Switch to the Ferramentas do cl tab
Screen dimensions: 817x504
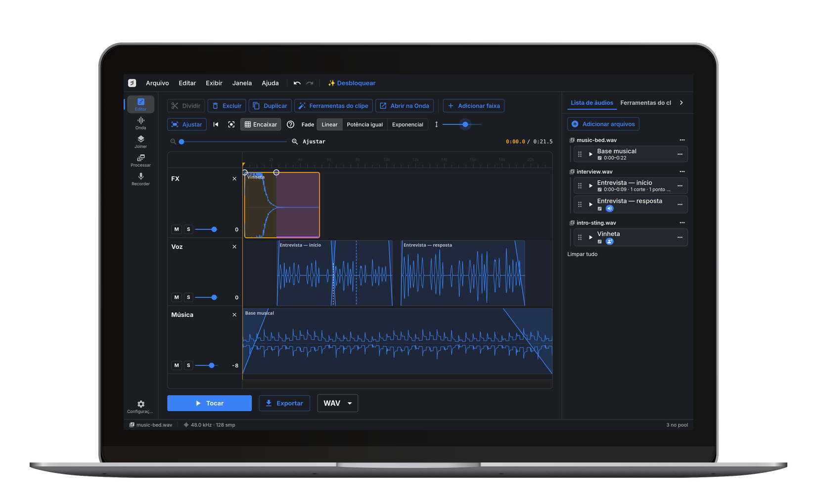tap(645, 103)
